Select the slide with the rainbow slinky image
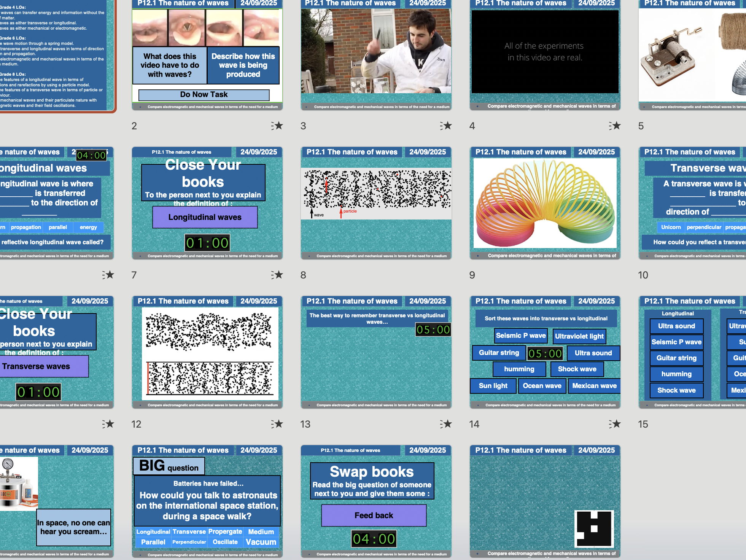Viewport: 746px width, 560px height. pyautogui.click(x=545, y=204)
